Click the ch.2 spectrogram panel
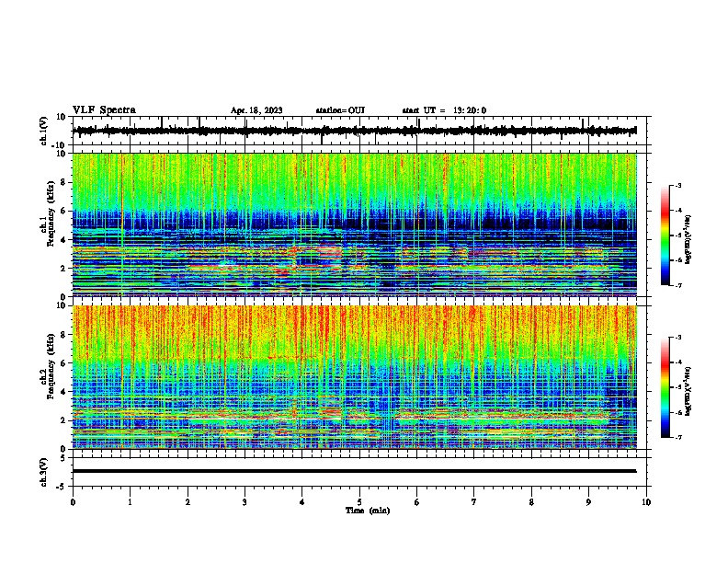This screenshot has width=728, height=563. point(354,377)
